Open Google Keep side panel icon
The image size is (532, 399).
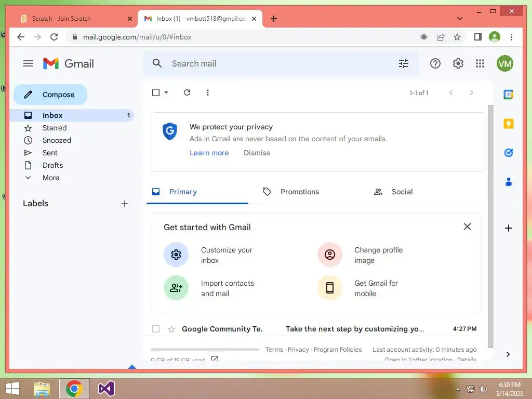click(x=508, y=124)
